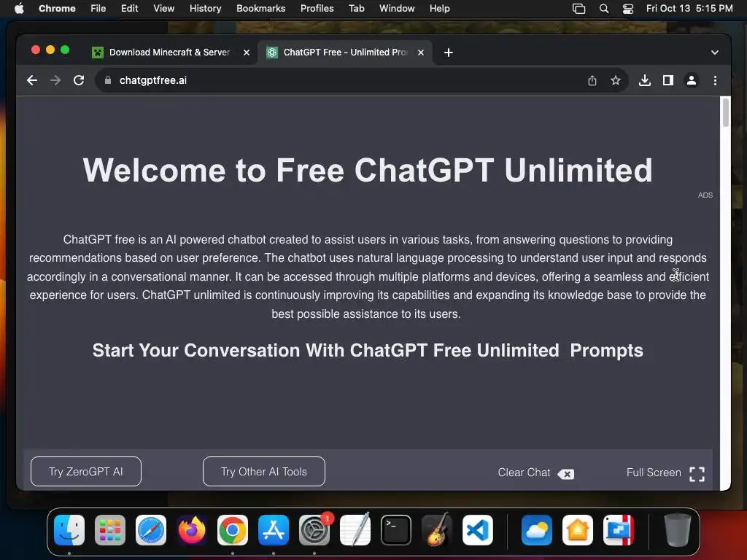Open System Settings from the Dock
The height and width of the screenshot is (560, 747).
coord(314,530)
